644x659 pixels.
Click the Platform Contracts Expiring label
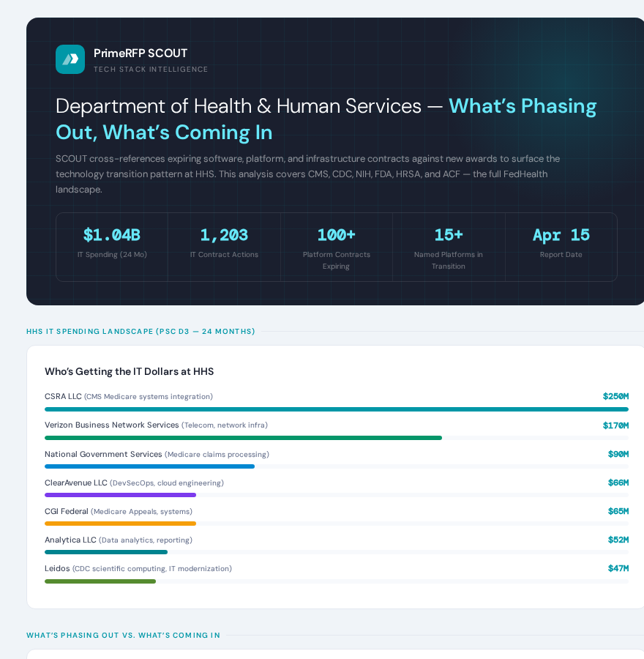coord(337,260)
